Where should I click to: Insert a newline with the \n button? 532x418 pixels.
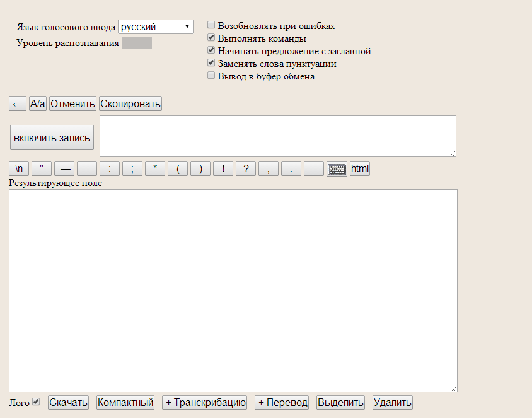click(x=19, y=169)
